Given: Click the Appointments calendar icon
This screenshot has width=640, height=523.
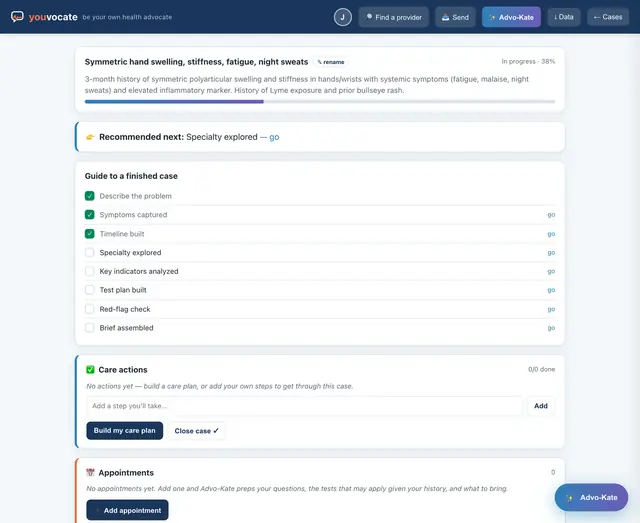Looking at the screenshot, I should click(90, 472).
